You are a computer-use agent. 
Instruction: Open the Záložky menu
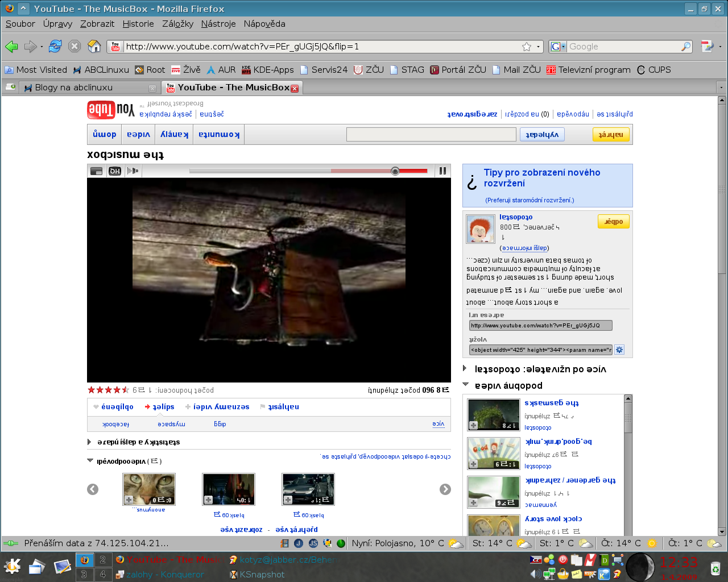coord(177,24)
